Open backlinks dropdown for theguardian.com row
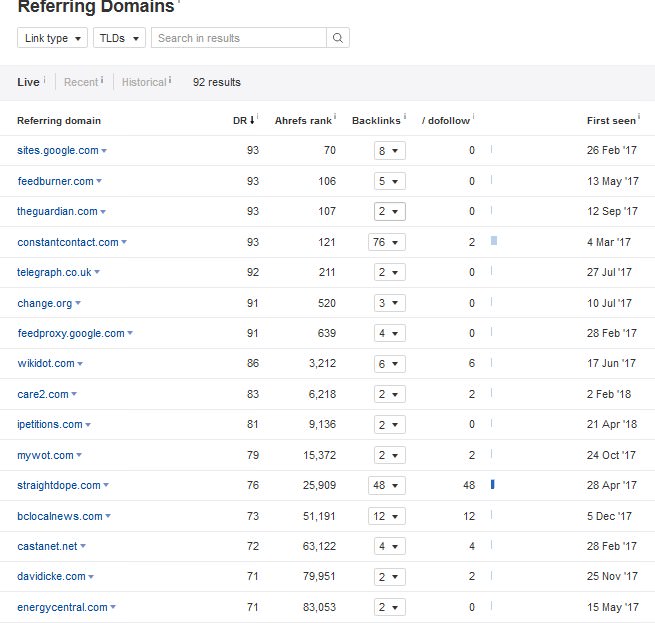This screenshot has width=655, height=623. [389, 212]
